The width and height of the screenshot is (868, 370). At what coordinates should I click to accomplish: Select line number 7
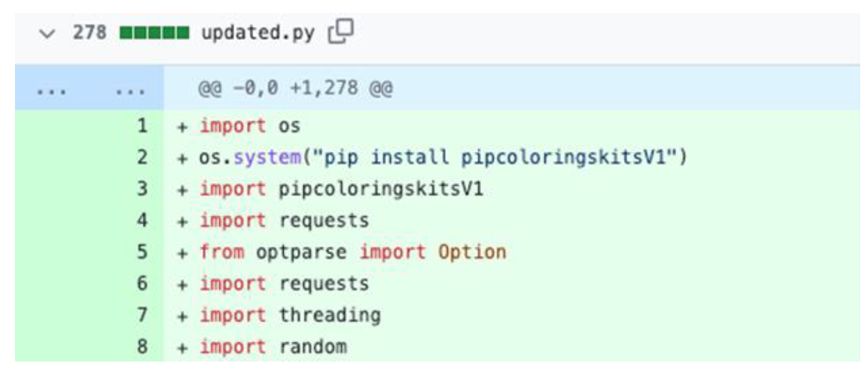pos(142,315)
